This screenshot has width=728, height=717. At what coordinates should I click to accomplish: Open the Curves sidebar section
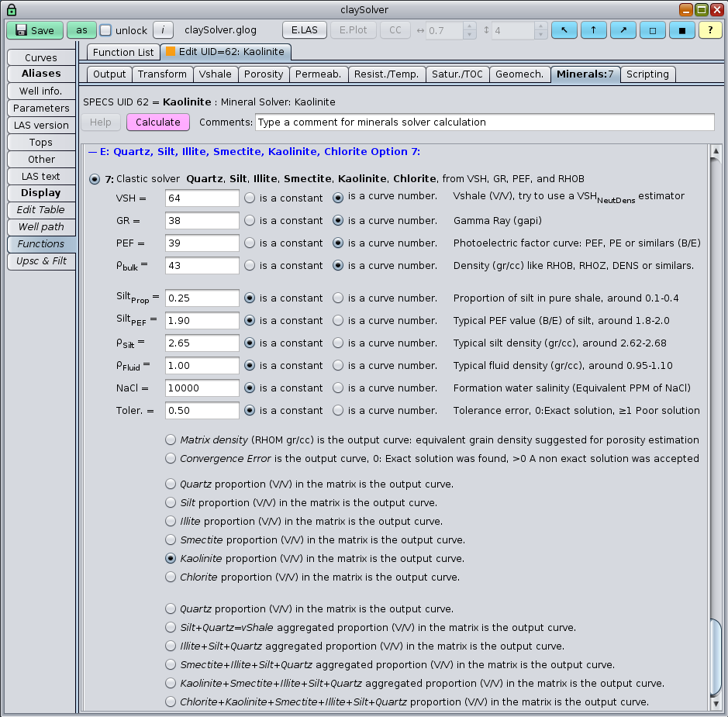coord(41,57)
